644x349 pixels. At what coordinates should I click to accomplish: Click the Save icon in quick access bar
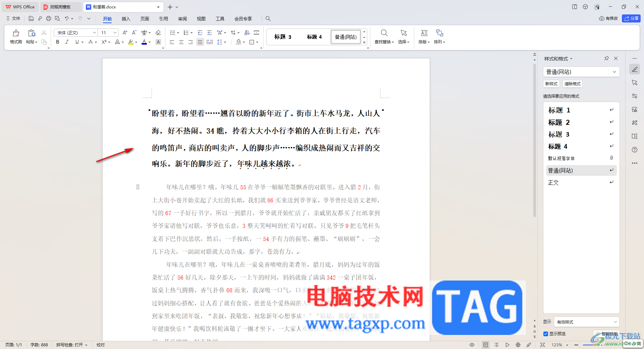click(x=31, y=18)
